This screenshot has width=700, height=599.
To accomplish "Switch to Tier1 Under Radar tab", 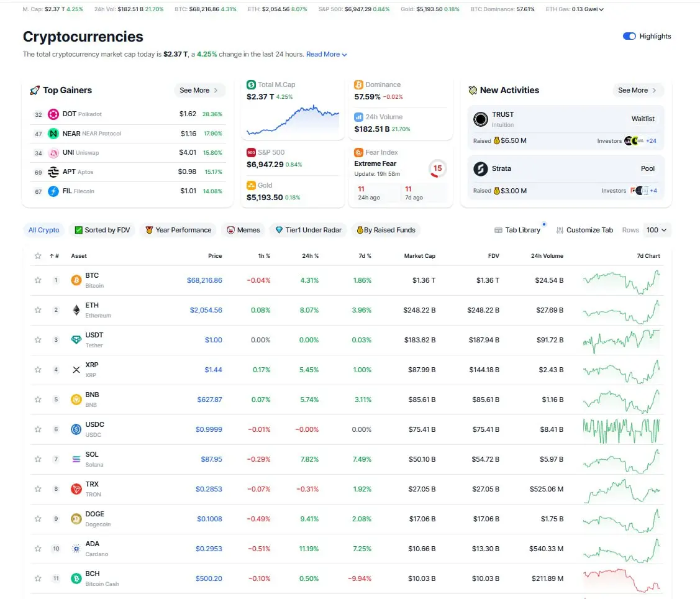I will click(308, 230).
